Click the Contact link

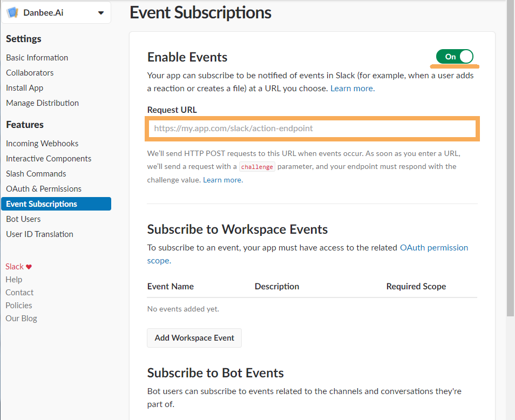(19, 293)
